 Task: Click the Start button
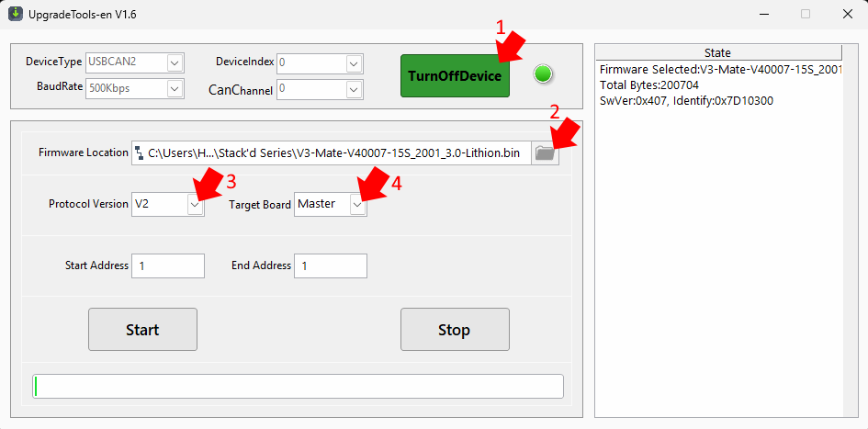[142, 330]
